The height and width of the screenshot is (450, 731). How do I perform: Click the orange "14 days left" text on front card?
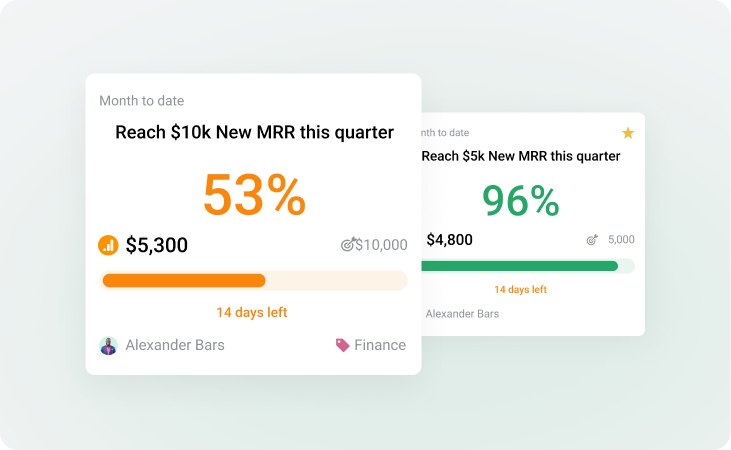(x=252, y=312)
